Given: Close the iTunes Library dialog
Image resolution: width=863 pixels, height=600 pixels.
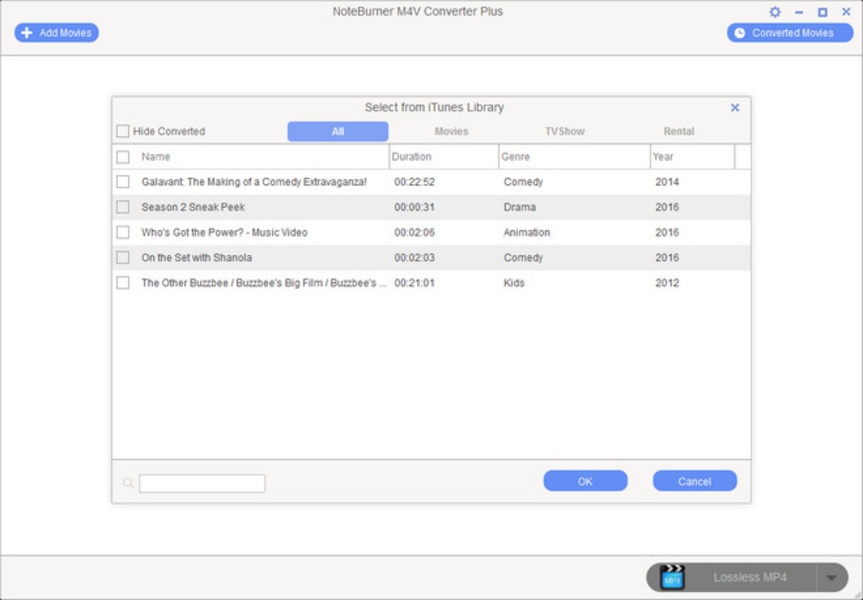Looking at the screenshot, I should pyautogui.click(x=735, y=107).
